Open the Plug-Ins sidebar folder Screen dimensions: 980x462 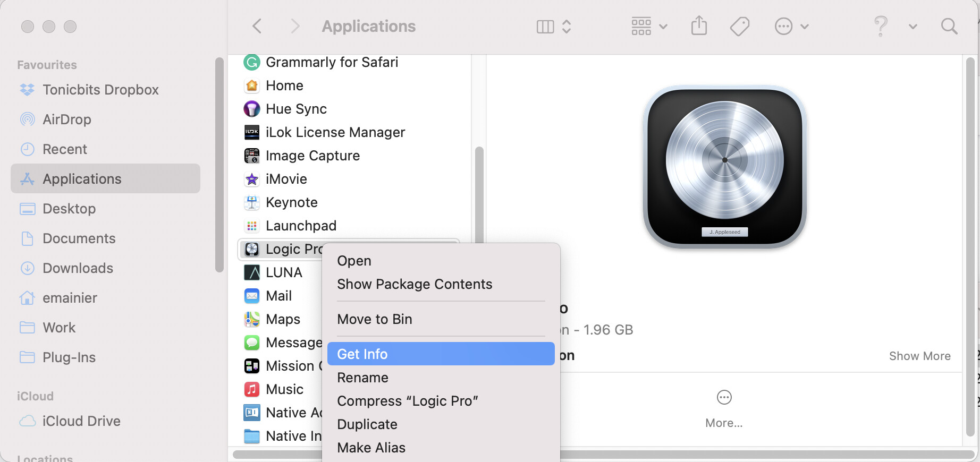(x=105, y=357)
